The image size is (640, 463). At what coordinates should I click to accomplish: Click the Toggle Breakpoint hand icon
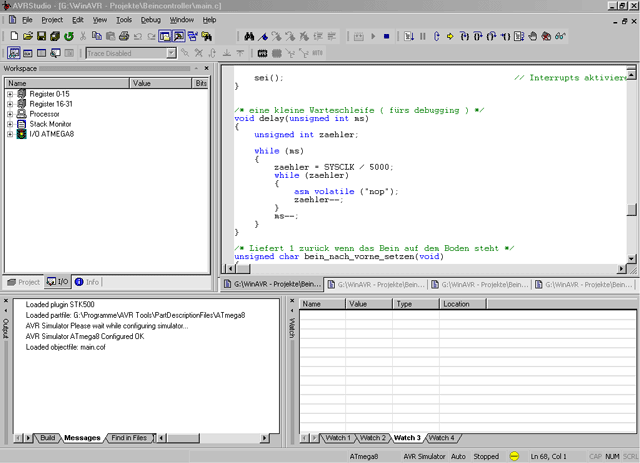pos(533,37)
